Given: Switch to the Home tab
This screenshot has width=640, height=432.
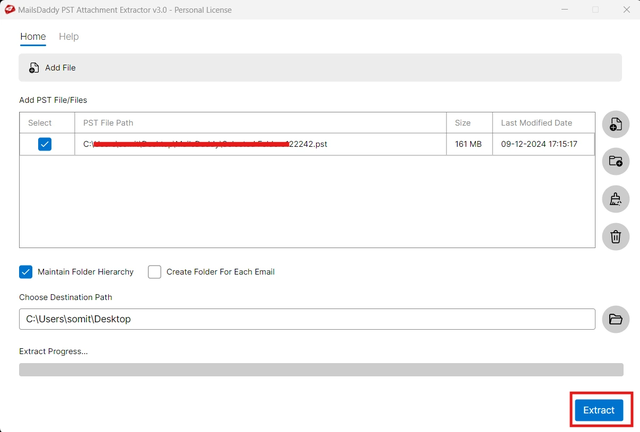Looking at the screenshot, I should (33, 37).
